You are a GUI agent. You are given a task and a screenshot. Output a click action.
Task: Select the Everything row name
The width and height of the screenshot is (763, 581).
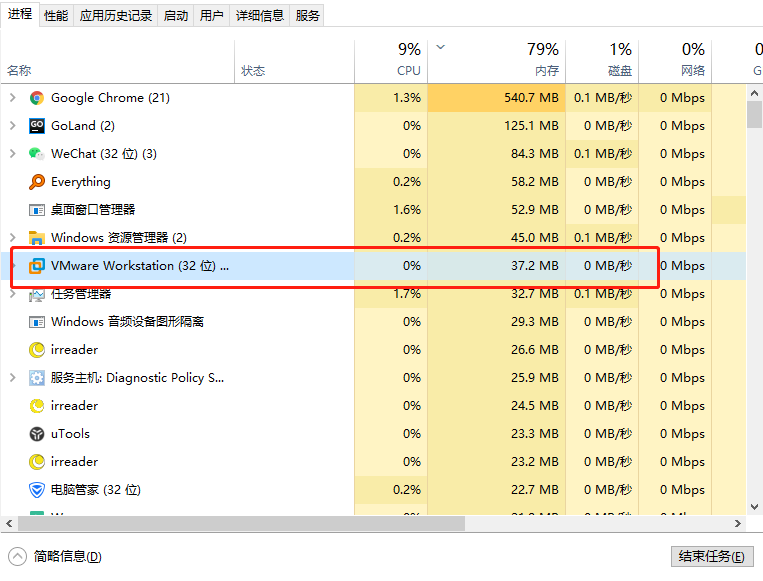point(81,182)
